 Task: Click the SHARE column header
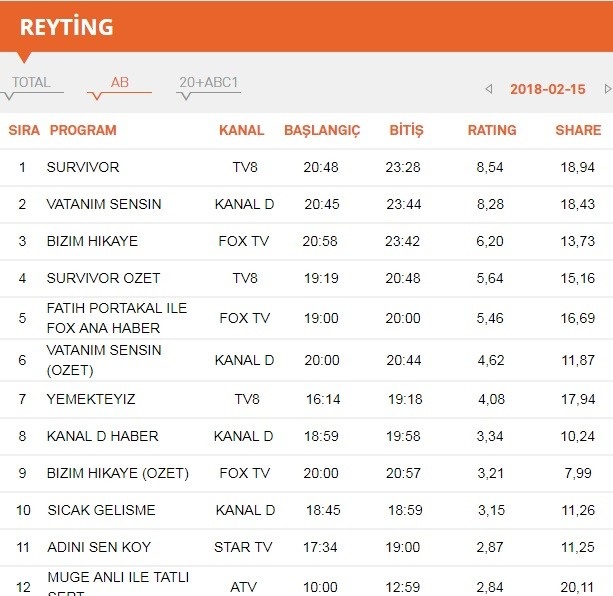[x=578, y=130]
